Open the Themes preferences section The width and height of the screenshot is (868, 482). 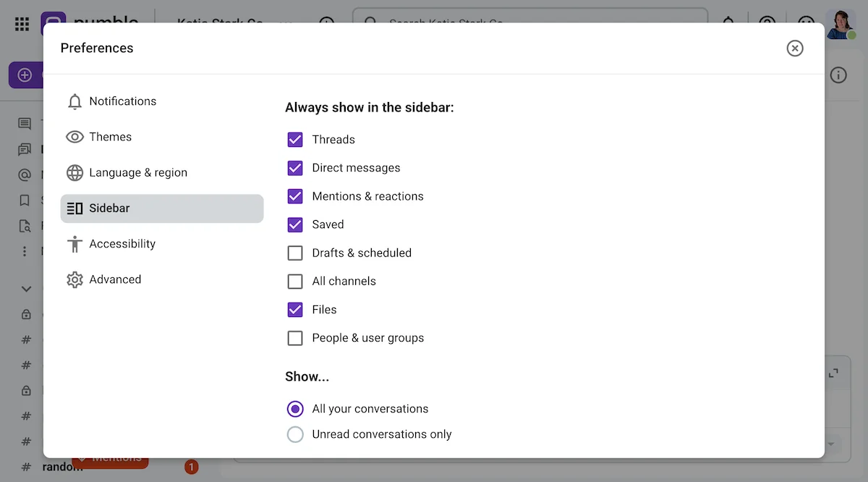click(111, 136)
